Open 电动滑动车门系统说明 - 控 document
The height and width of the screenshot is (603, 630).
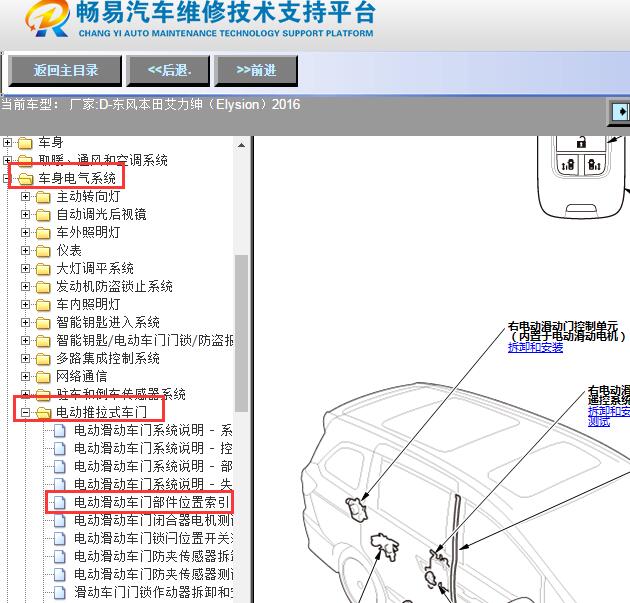(x=153, y=448)
